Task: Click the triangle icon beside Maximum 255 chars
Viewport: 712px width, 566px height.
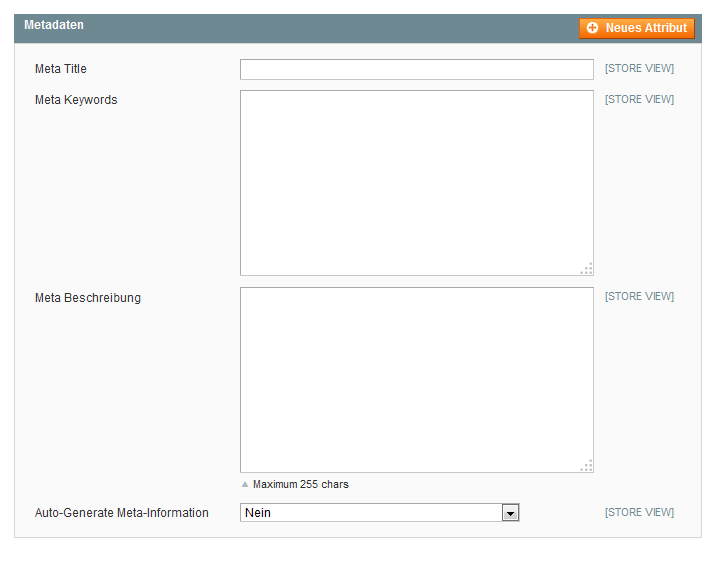Action: [x=245, y=484]
